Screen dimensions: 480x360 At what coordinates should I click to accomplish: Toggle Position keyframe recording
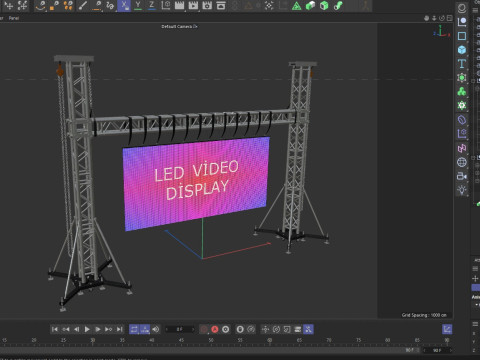click(x=265, y=329)
